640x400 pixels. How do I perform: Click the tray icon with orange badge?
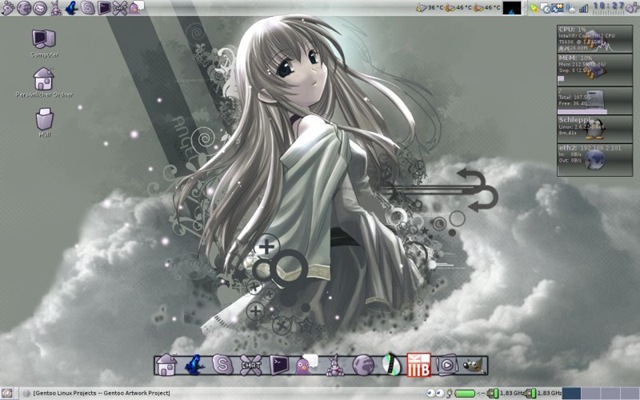557,8
